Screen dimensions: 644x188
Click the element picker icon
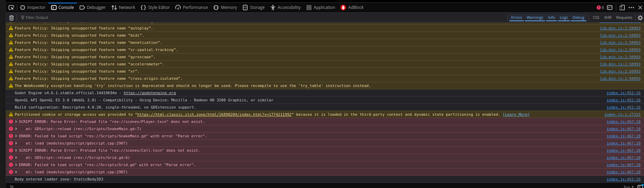point(11,8)
